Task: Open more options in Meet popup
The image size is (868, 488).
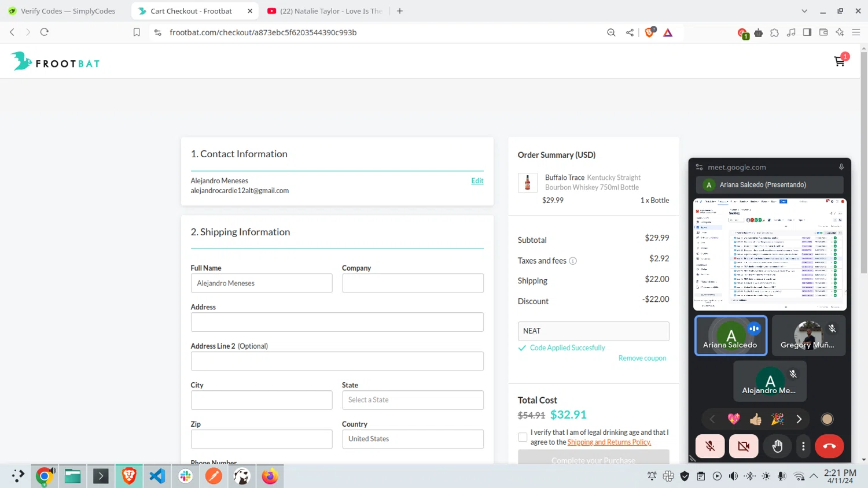Action: click(x=803, y=446)
